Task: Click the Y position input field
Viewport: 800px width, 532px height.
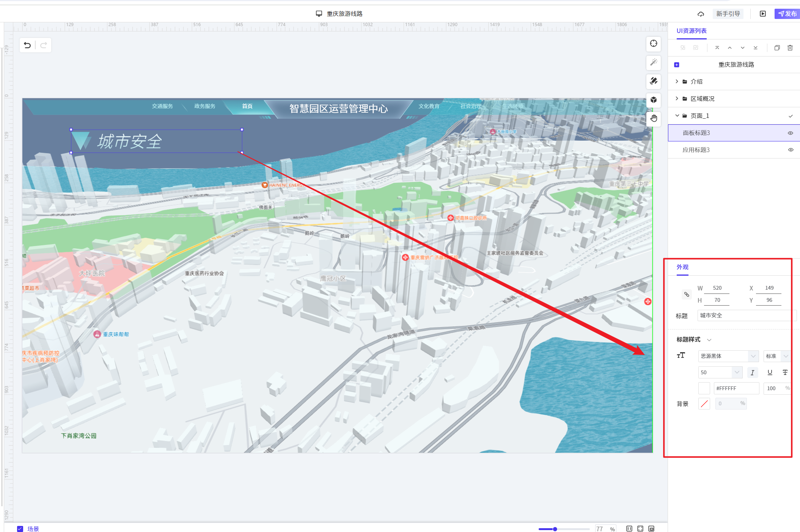Action: (x=769, y=300)
